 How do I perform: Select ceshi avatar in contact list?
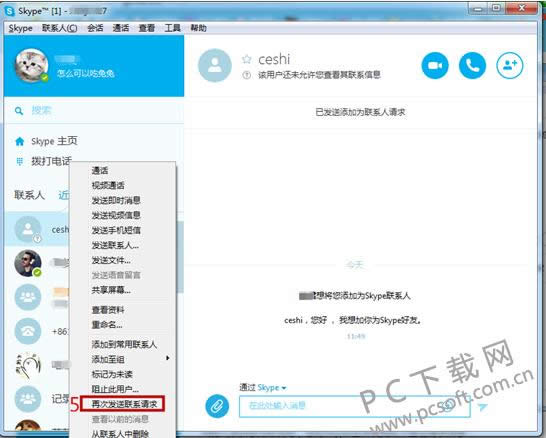coord(28,229)
